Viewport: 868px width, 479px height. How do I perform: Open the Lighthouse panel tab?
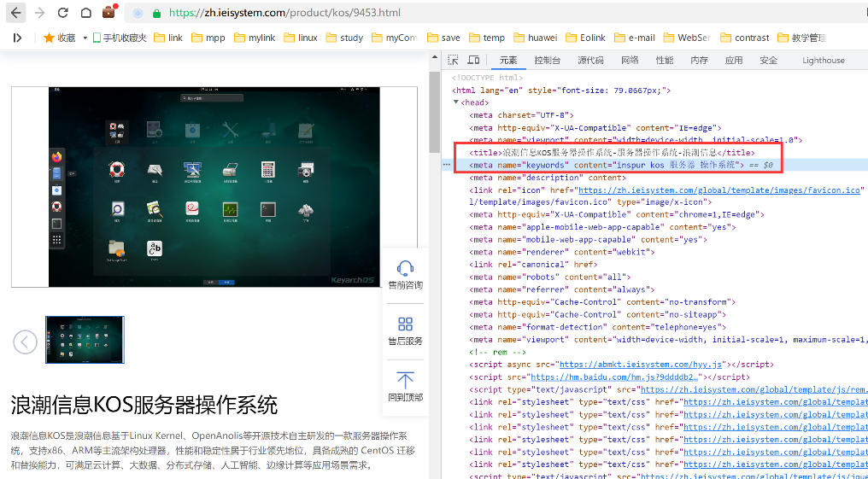[x=823, y=61]
